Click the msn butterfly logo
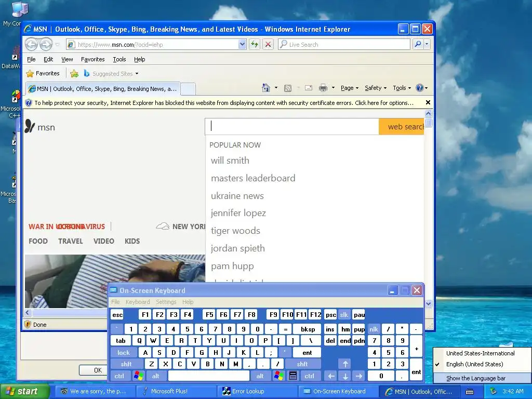 tap(30, 126)
